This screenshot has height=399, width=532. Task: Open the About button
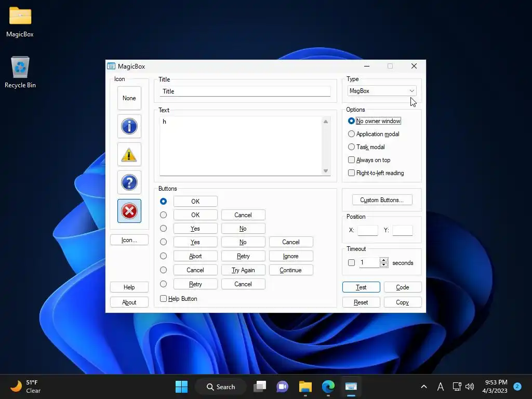(129, 302)
